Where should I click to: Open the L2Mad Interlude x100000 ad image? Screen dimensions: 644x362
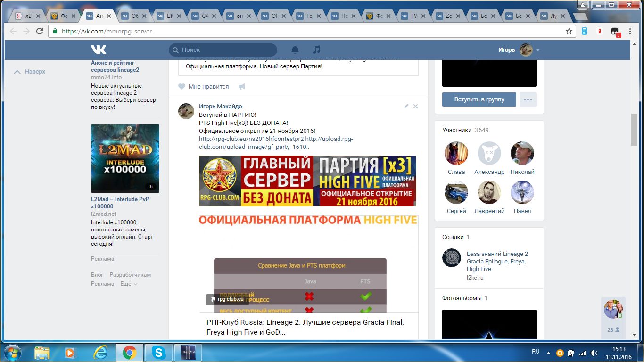[125, 158]
